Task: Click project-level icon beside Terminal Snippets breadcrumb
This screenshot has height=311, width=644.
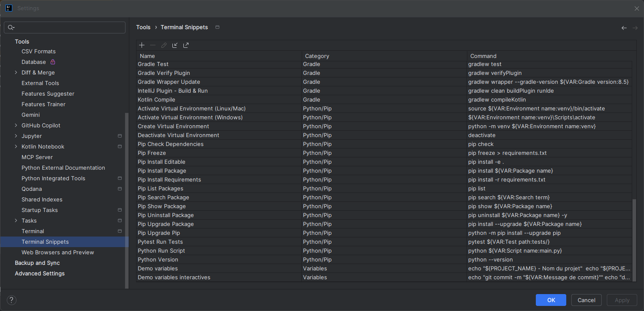Action: (x=218, y=27)
